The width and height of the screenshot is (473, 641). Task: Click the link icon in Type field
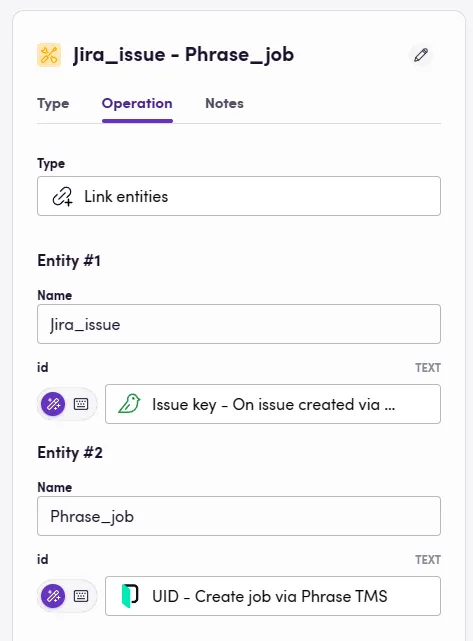pyautogui.click(x=62, y=197)
